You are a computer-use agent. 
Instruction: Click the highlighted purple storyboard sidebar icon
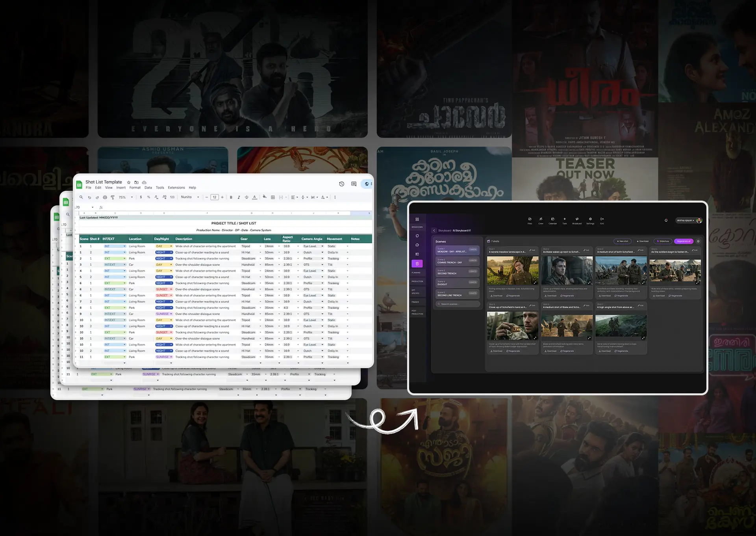tap(417, 264)
